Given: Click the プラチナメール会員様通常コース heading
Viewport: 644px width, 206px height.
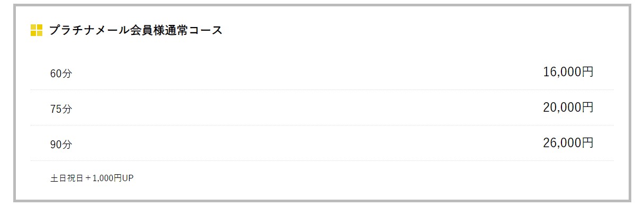Looking at the screenshot, I should coord(135,30).
